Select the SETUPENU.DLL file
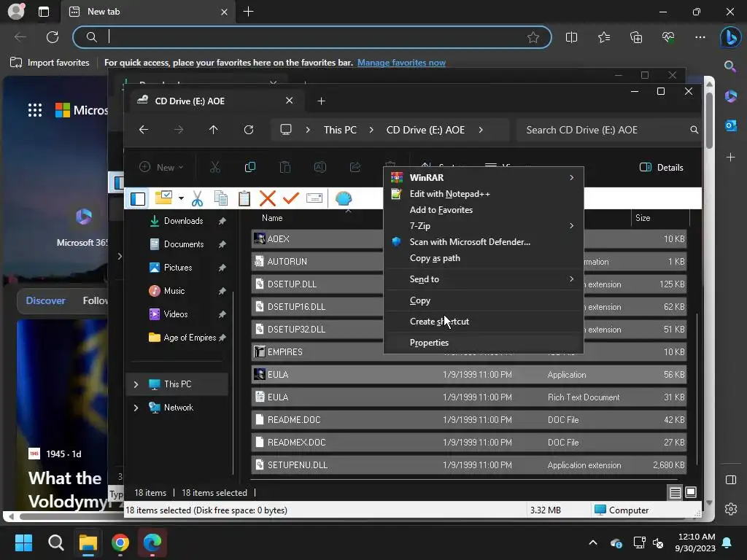Screen dimensions: 747x560 click(x=469, y=464)
